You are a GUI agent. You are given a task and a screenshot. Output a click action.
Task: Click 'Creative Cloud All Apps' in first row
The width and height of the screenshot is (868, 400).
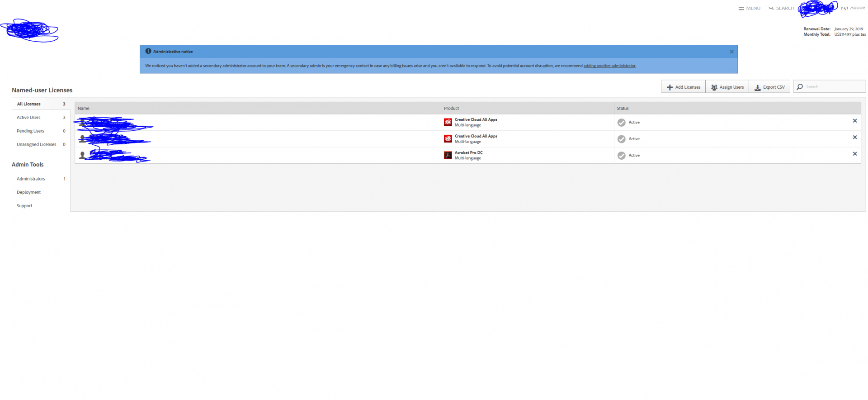point(476,119)
